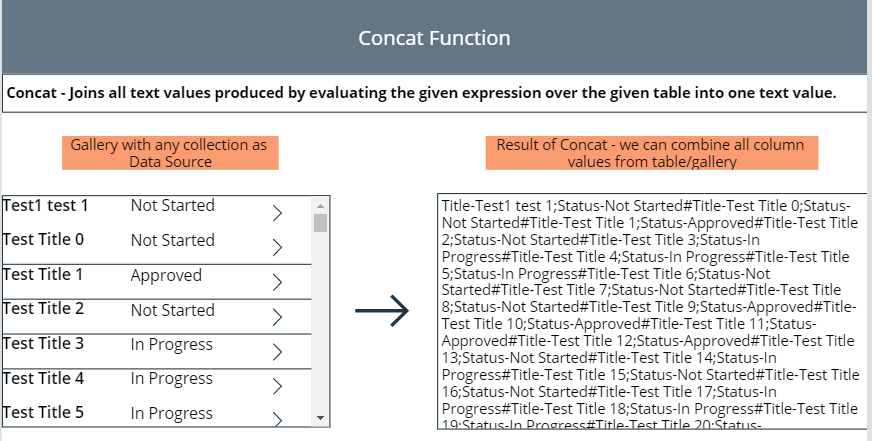Select the Test Title 3 gallery row
This screenshot has height=441, width=872.
tap(44, 344)
